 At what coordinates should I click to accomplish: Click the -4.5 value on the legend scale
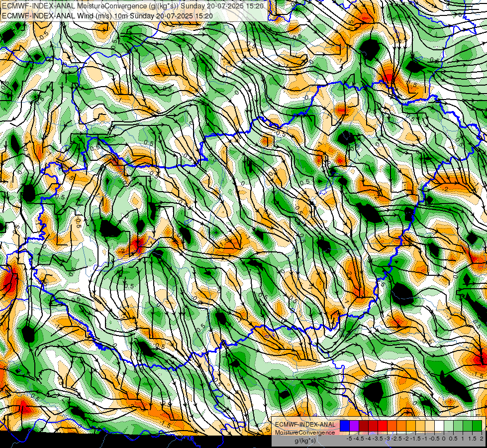click(360, 439)
